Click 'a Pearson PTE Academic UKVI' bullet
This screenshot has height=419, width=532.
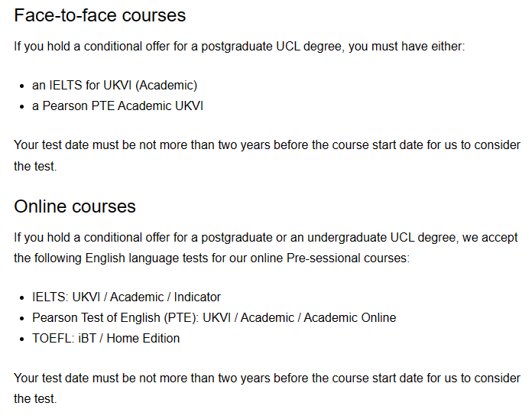point(118,106)
